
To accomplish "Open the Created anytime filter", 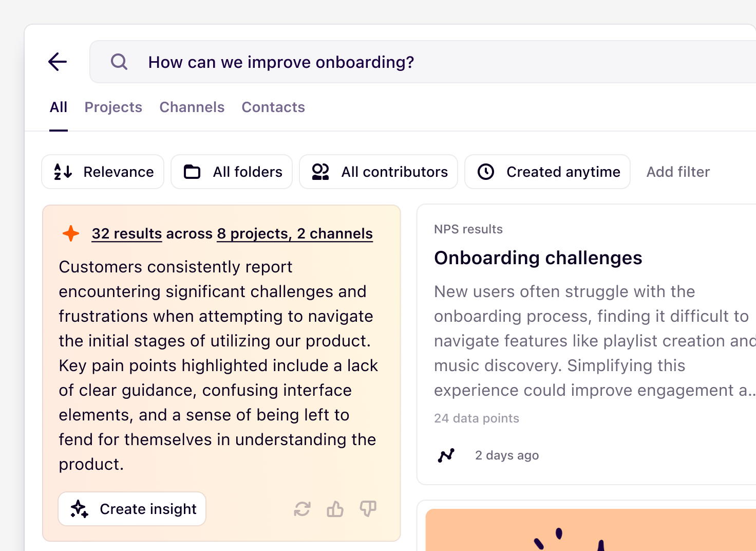I will coord(547,172).
